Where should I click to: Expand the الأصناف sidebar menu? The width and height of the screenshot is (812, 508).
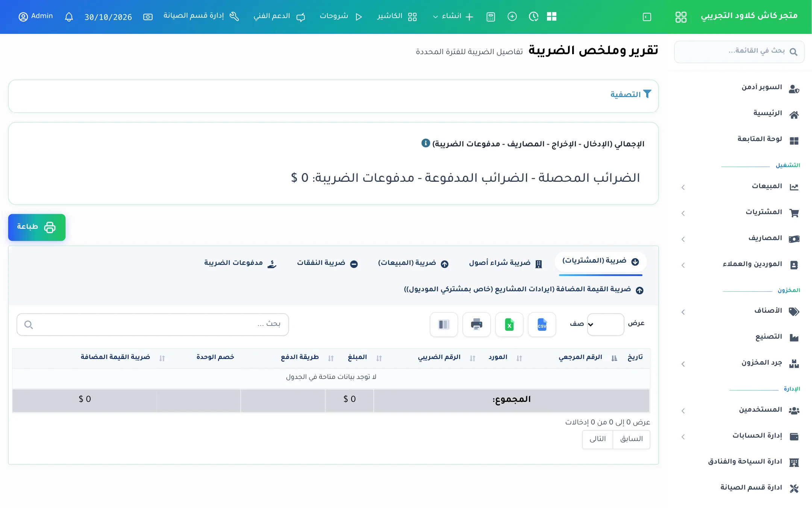pos(739,311)
